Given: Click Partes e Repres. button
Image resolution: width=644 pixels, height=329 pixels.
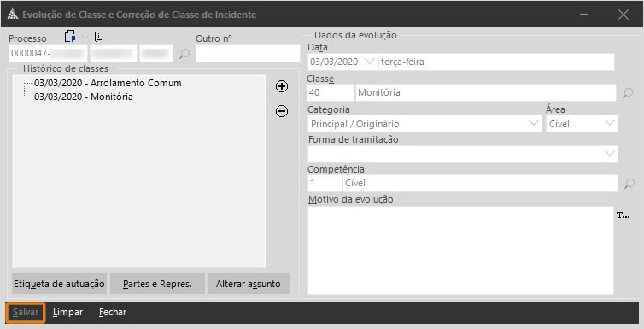Looking at the screenshot, I should [157, 284].
